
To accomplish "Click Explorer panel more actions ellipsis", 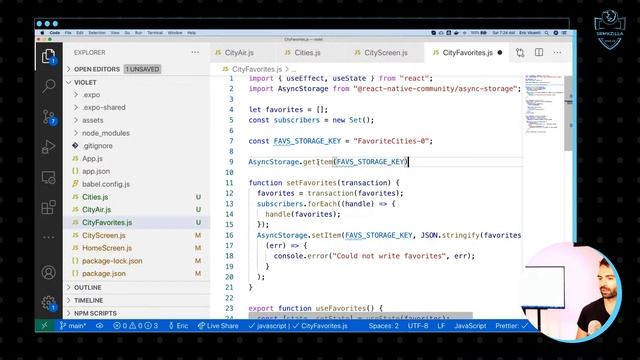I will [195, 52].
